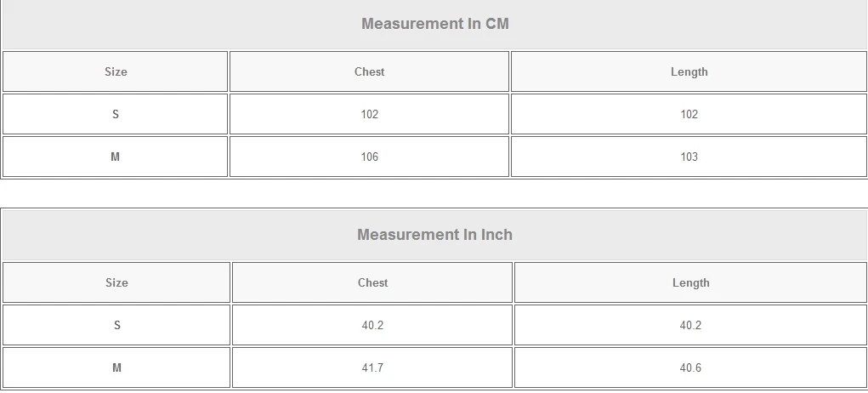Select the Length header in Inch table
This screenshot has height=393, width=868.
click(690, 282)
